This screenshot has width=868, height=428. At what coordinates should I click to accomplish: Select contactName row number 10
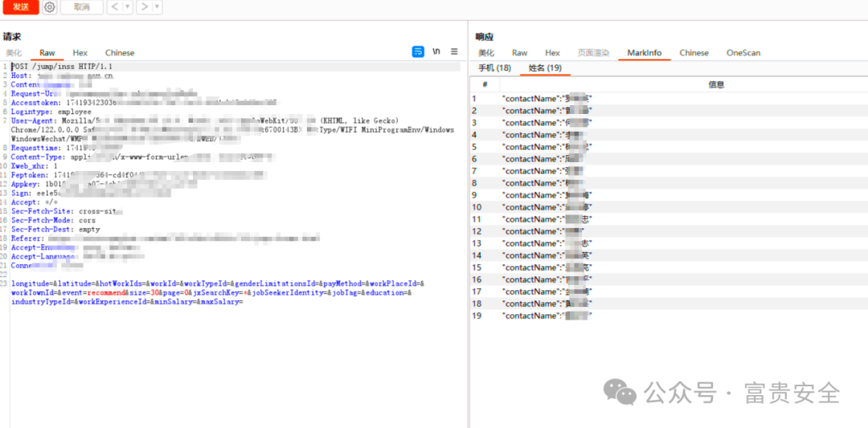[x=669, y=207]
